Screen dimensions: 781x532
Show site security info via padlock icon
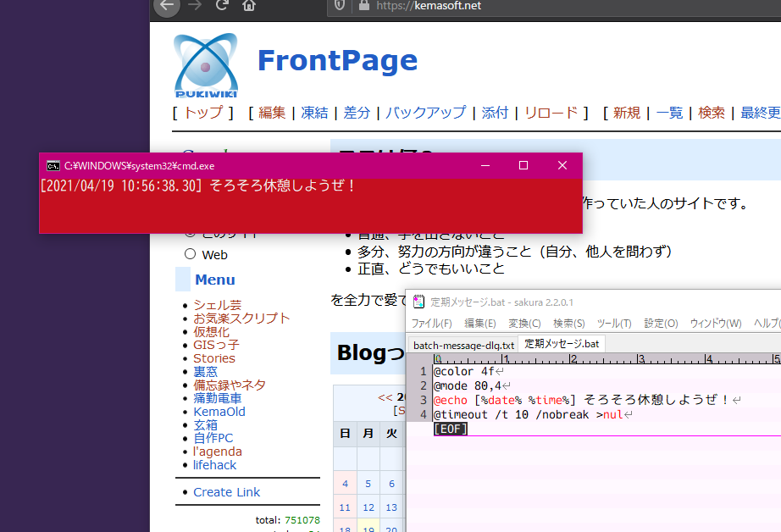(x=364, y=5)
